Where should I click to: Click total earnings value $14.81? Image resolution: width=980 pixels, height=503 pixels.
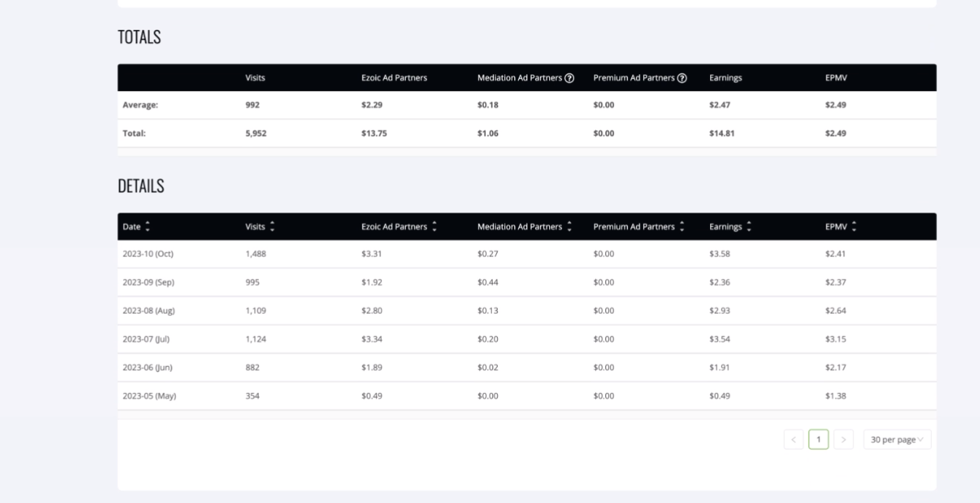click(x=722, y=133)
